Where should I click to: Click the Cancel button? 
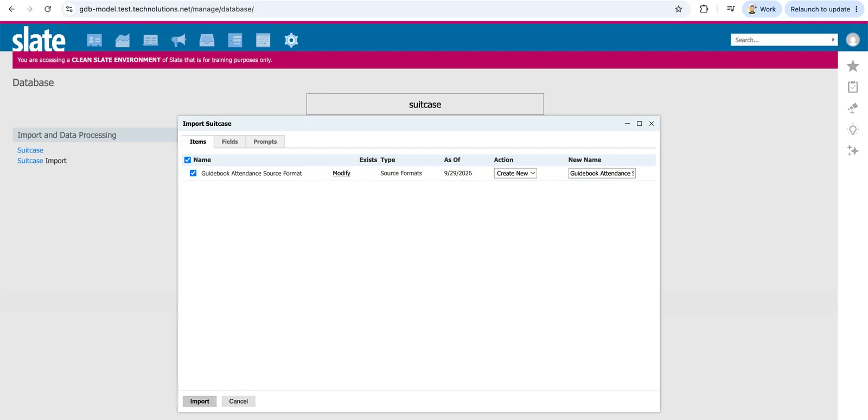(x=239, y=402)
